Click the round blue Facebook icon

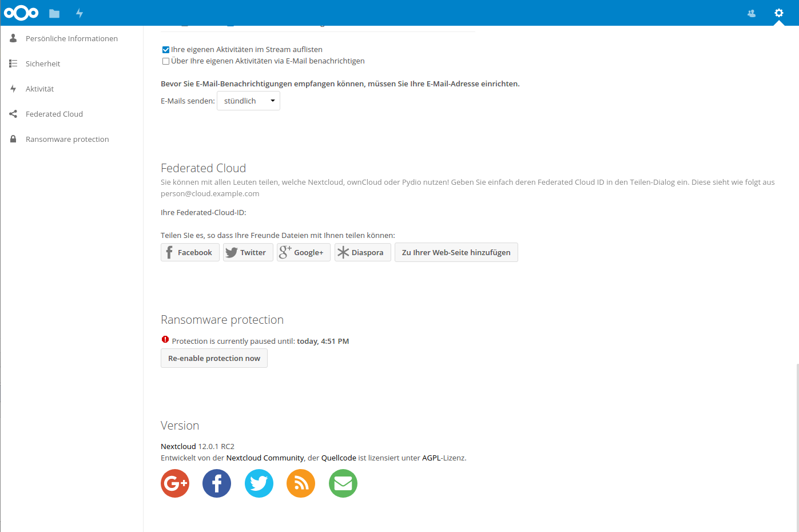click(217, 483)
